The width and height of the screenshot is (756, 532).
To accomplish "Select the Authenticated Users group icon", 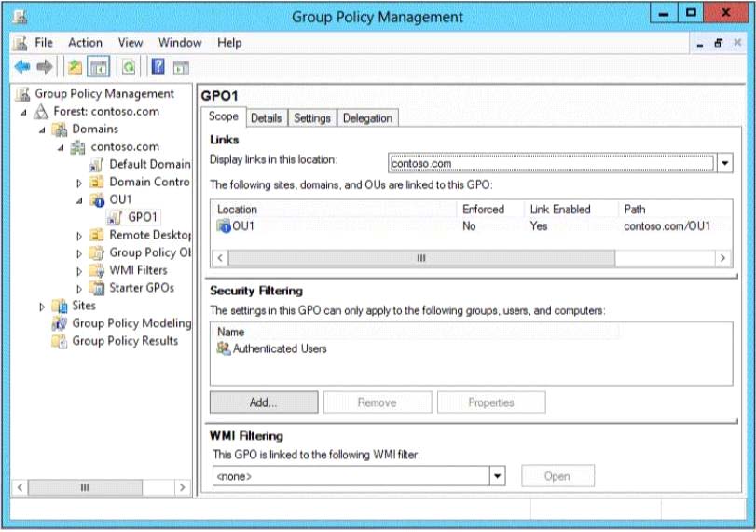I will click(x=224, y=348).
